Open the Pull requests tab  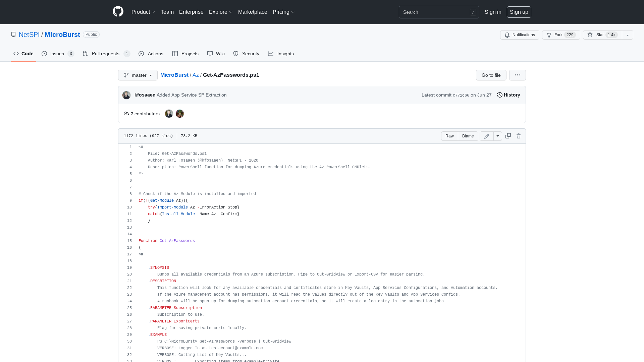[106, 54]
